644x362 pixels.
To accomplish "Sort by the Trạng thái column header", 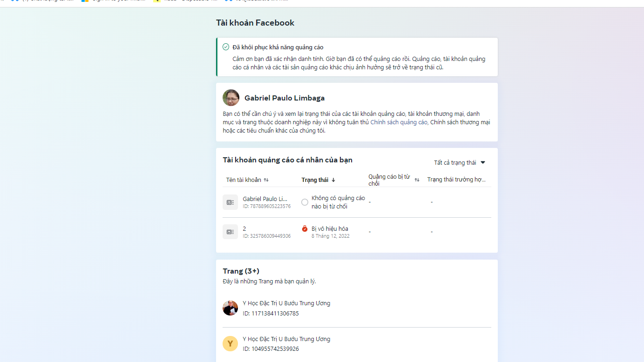I will (x=315, y=180).
